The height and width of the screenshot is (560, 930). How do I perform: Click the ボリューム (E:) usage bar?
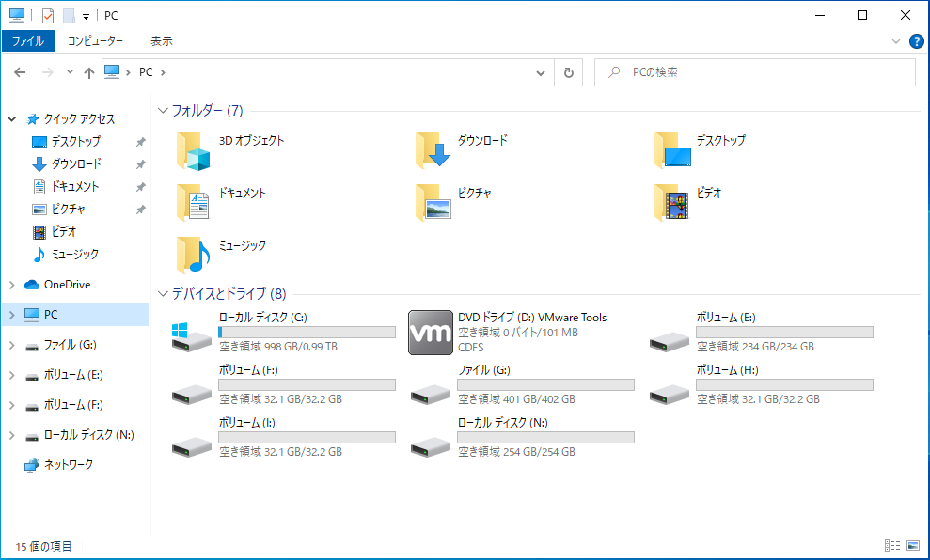tap(784, 332)
